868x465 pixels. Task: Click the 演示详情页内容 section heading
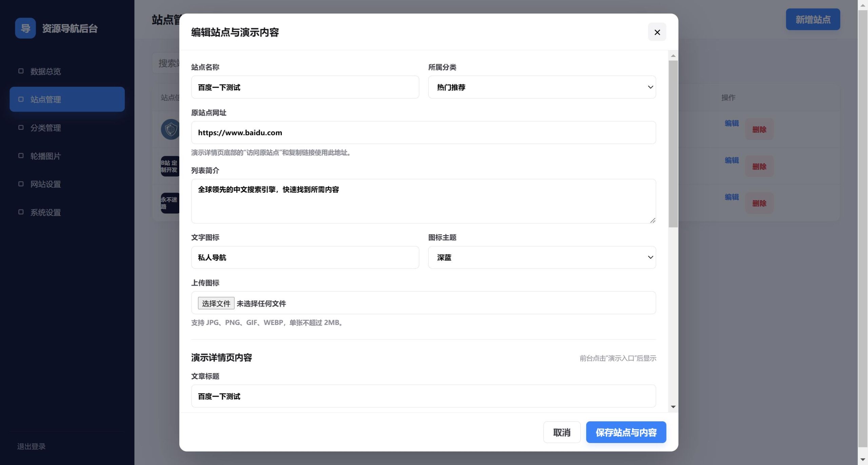(221, 358)
